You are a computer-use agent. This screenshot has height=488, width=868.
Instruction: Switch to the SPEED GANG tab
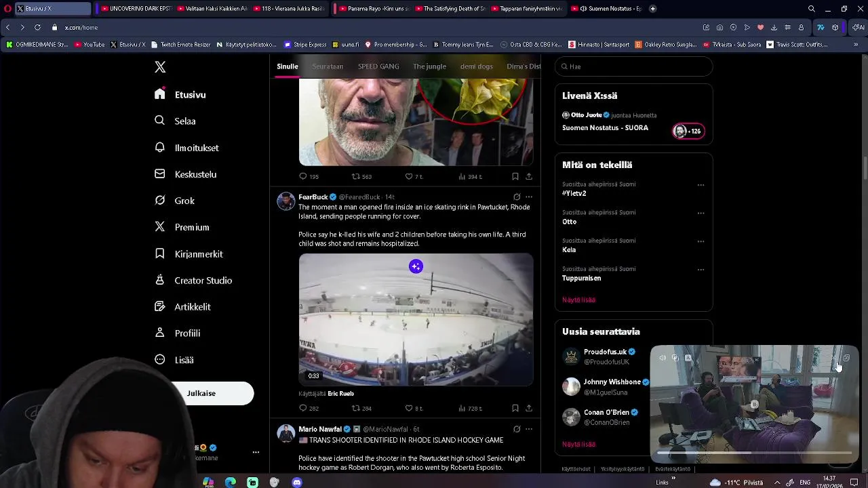tap(378, 66)
